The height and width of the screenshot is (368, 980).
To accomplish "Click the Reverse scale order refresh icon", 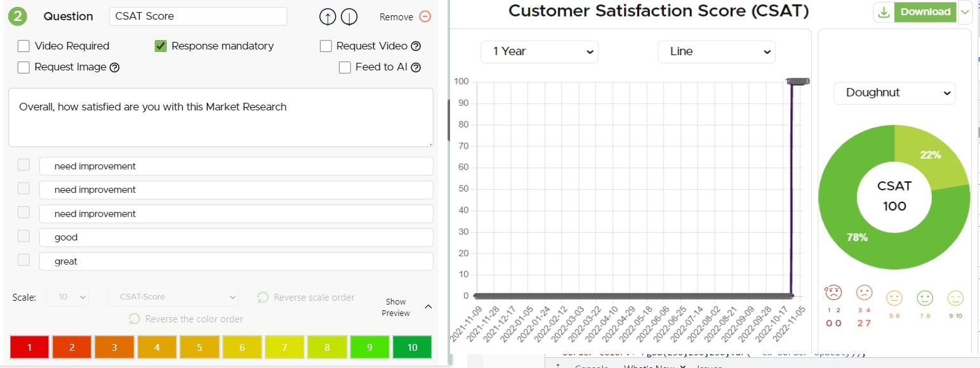I will tap(263, 298).
